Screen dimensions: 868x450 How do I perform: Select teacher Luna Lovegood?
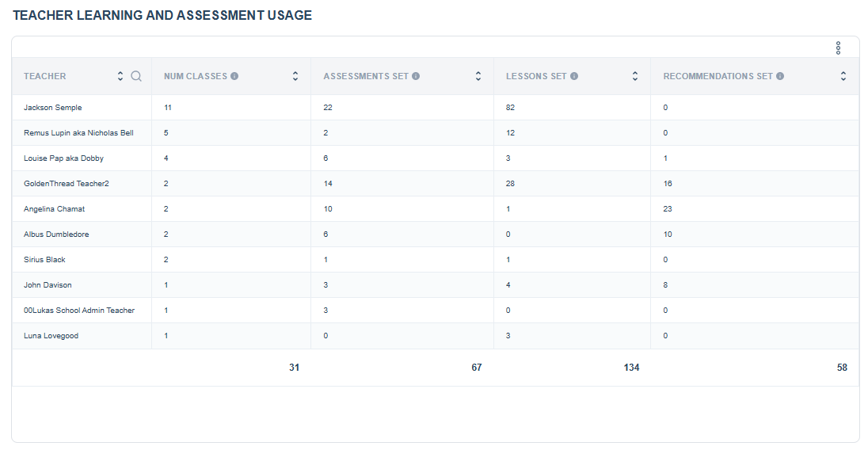(51, 336)
